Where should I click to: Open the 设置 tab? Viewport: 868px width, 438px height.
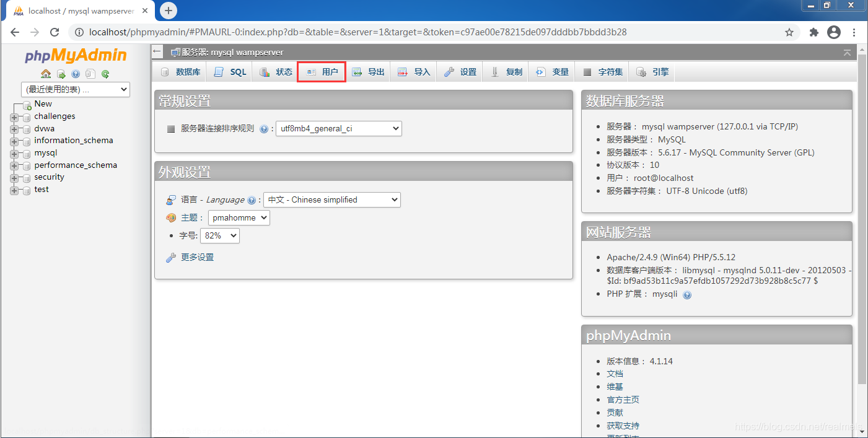(460, 72)
